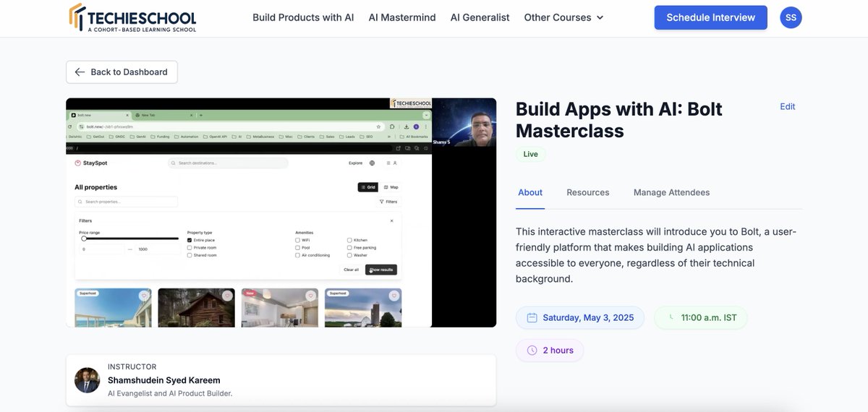
Task: Click the clock icon beside 2 hours
Action: [x=532, y=351]
